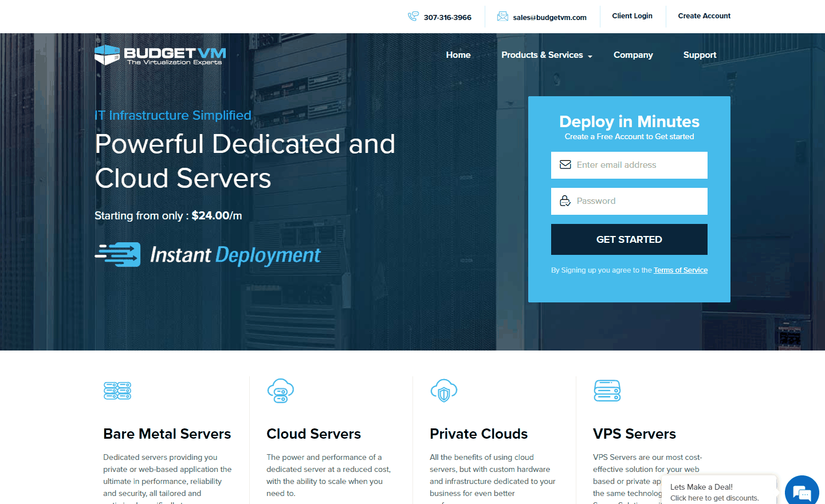Call phone number 307-316-3966
825x504 pixels.
point(447,18)
